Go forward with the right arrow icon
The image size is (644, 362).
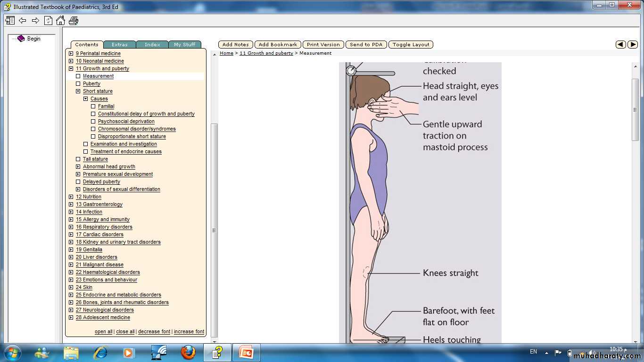click(35, 20)
